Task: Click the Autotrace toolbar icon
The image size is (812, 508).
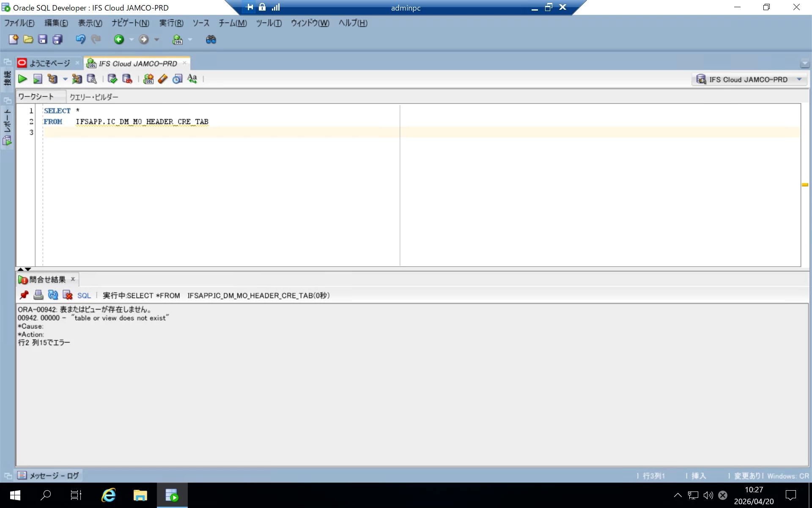Action: pos(77,79)
